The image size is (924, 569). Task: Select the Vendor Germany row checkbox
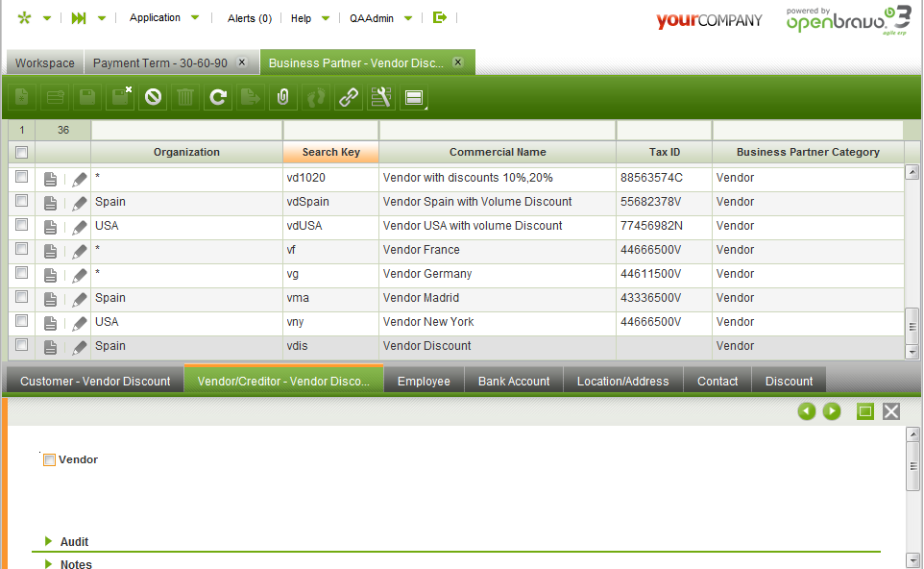pyautogui.click(x=21, y=274)
